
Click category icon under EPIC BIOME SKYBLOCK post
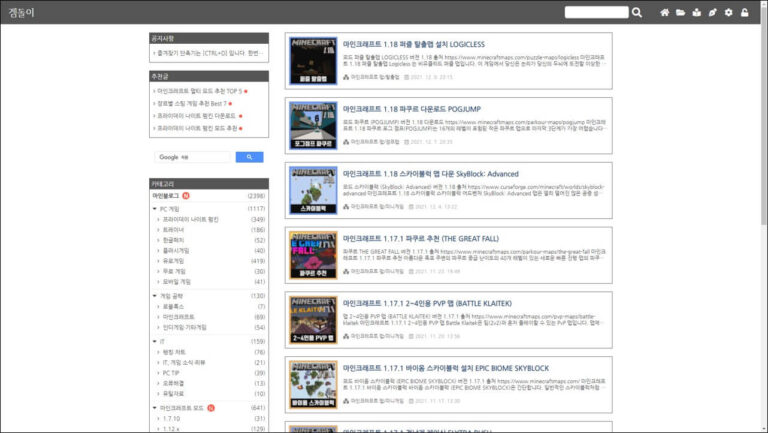coord(346,401)
